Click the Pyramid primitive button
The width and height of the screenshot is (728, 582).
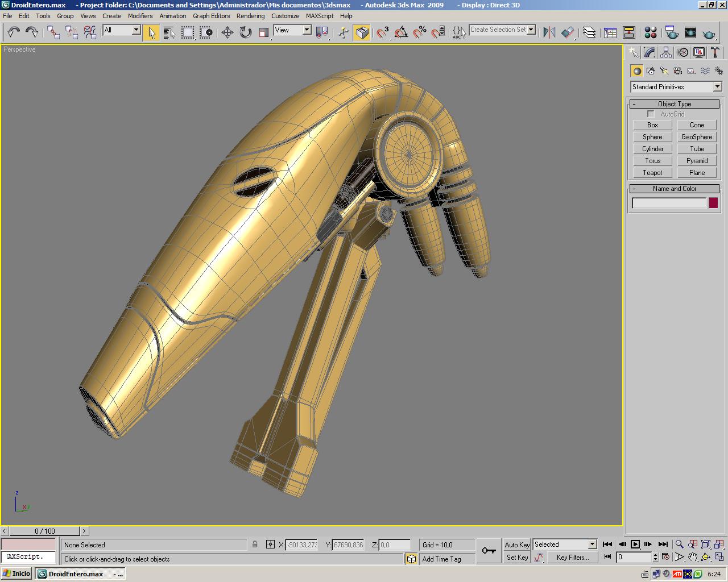(x=697, y=161)
